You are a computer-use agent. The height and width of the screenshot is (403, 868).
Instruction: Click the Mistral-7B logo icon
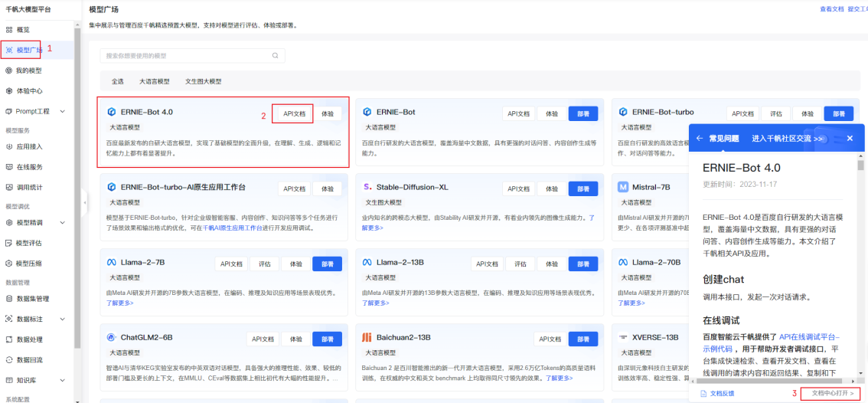623,187
